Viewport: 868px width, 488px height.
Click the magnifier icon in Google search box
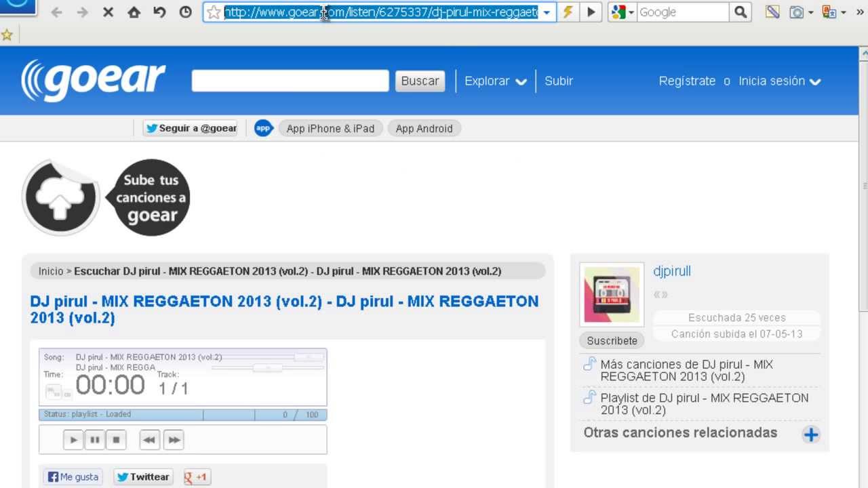pos(741,12)
